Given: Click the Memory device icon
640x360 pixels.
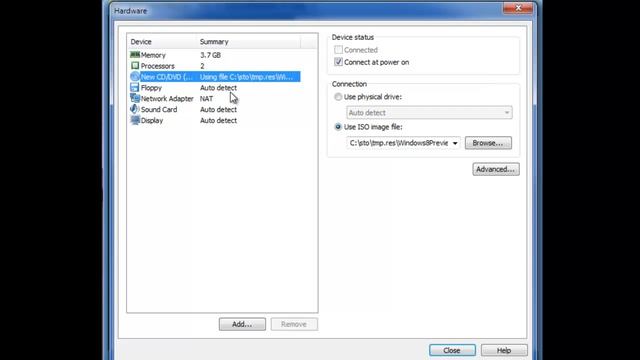Looking at the screenshot, I should pyautogui.click(x=135, y=55).
